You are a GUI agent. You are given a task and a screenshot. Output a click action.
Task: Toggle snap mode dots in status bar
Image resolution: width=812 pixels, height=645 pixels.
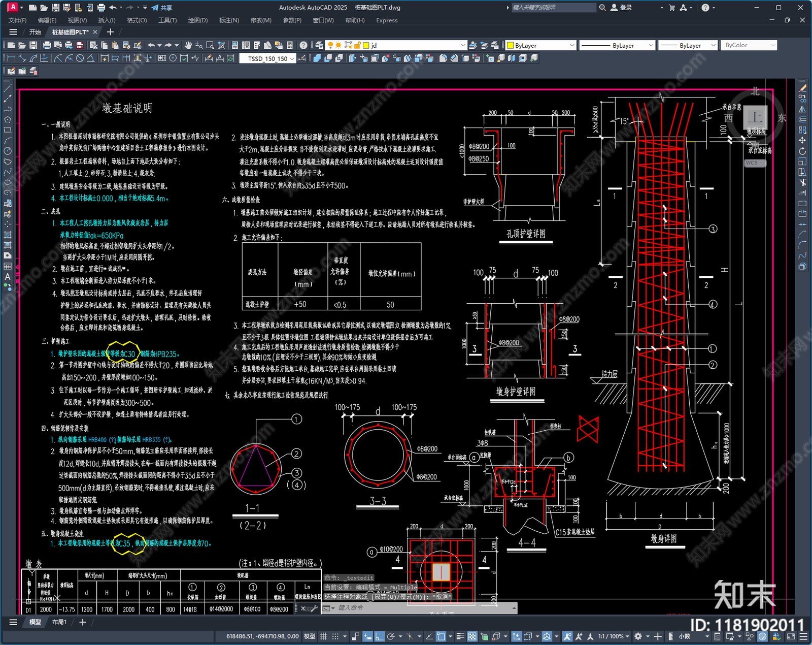335,636
